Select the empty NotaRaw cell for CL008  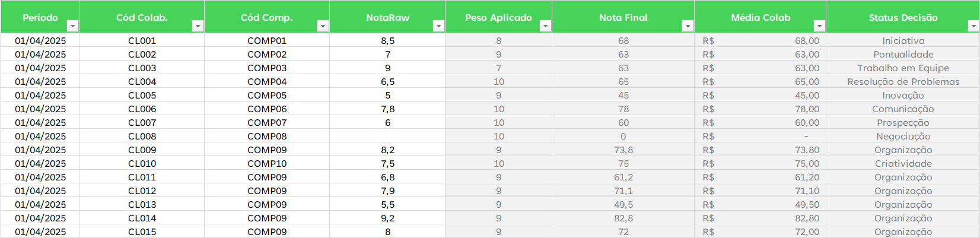(x=387, y=137)
